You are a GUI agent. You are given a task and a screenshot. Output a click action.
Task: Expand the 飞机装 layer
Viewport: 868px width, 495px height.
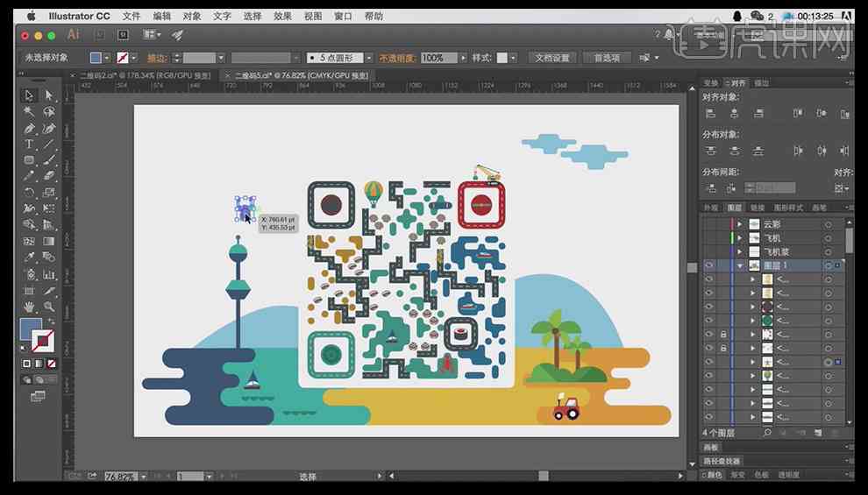point(740,251)
